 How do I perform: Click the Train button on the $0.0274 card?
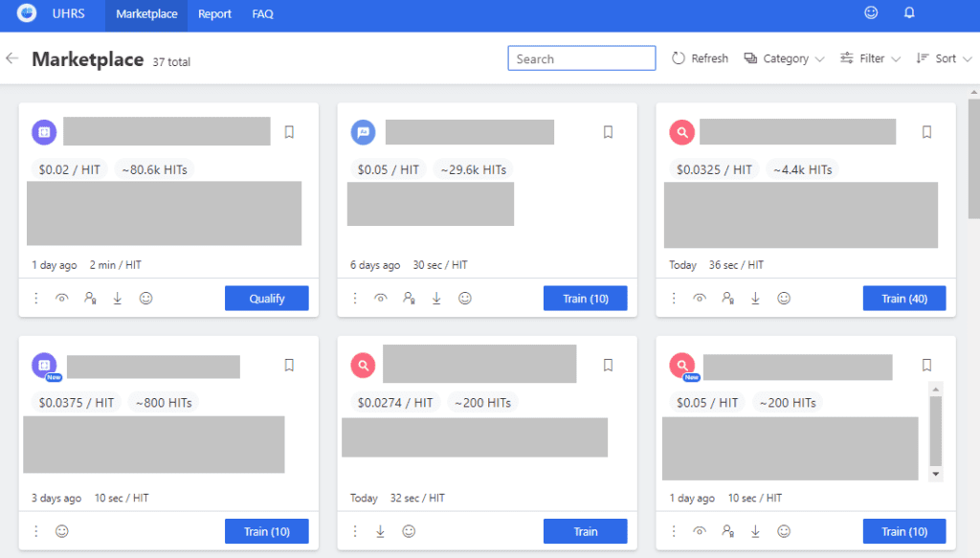tap(586, 531)
